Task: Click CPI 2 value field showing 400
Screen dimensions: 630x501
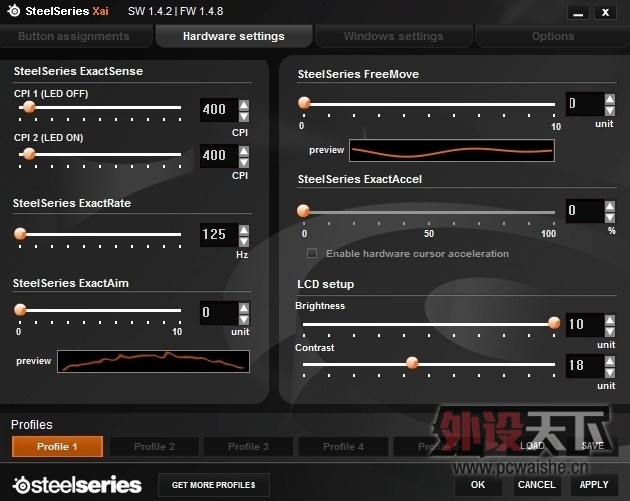Action: point(219,156)
